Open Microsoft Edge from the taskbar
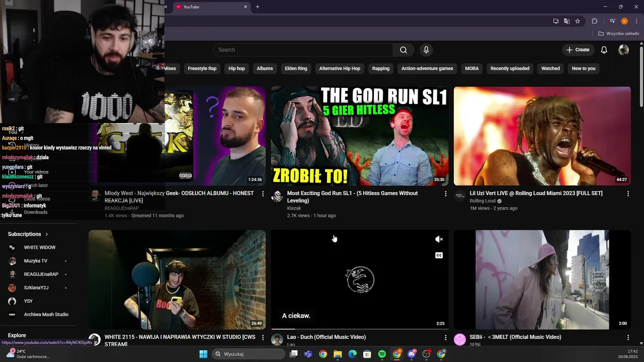The width and height of the screenshot is (644, 362). [x=352, y=354]
